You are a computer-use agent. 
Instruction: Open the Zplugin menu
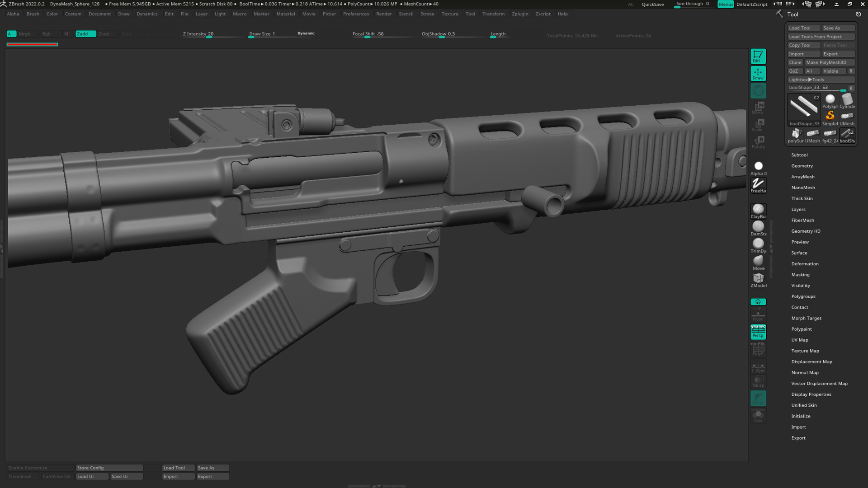[x=520, y=14]
